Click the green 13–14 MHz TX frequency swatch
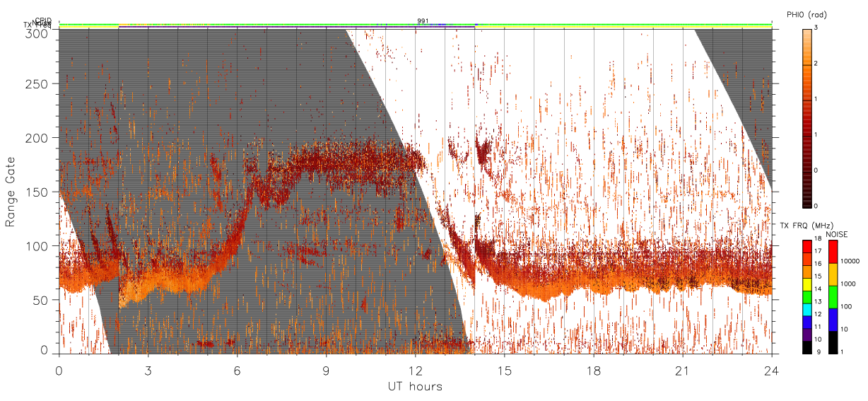This screenshot has width=868, height=401. coord(807,297)
